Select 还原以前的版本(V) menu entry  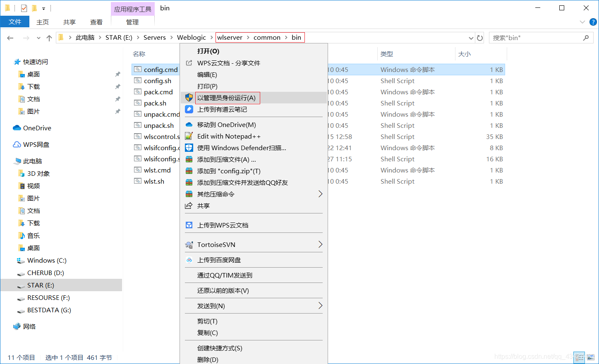coord(254,290)
